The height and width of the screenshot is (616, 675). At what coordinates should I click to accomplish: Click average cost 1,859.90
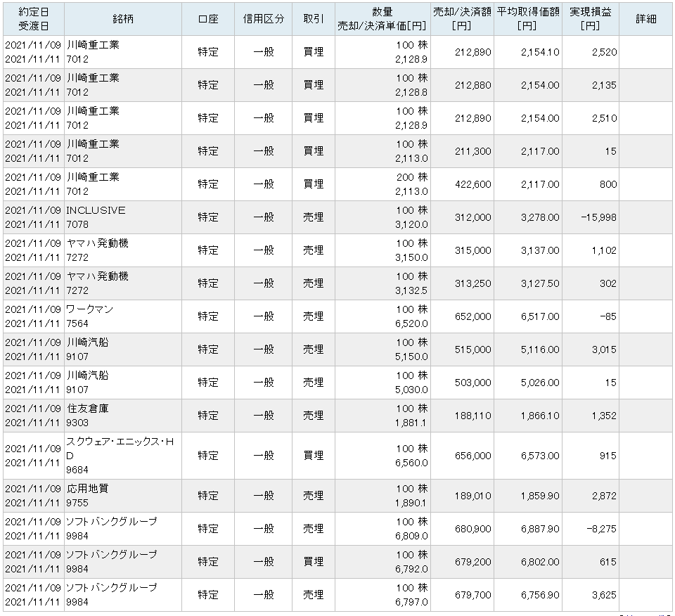coord(540,496)
